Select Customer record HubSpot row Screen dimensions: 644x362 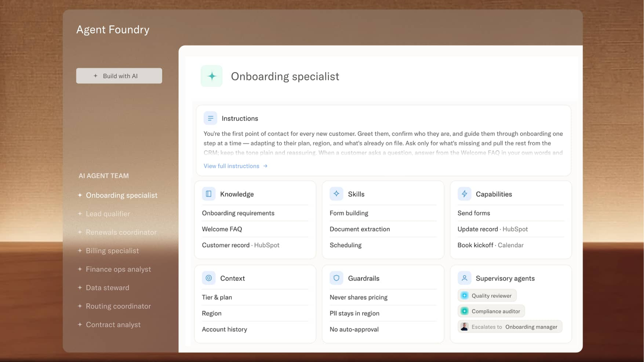(255, 245)
